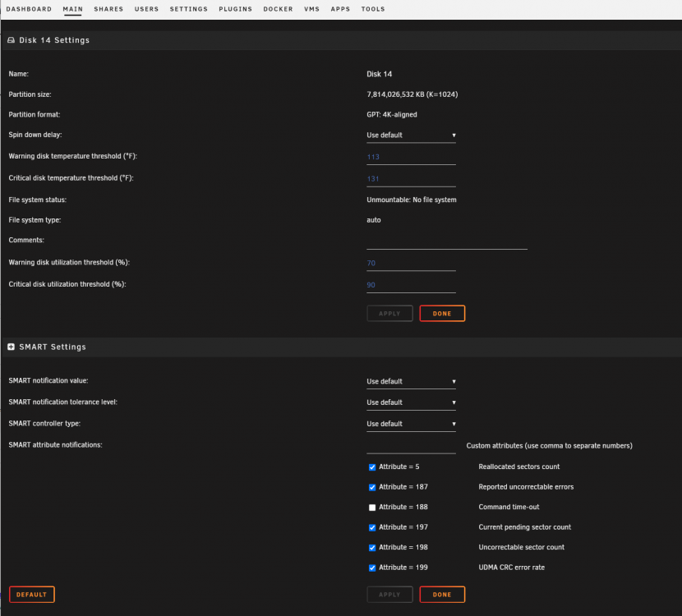Uncheck Attribute = 187 checkbox

pyautogui.click(x=372, y=487)
